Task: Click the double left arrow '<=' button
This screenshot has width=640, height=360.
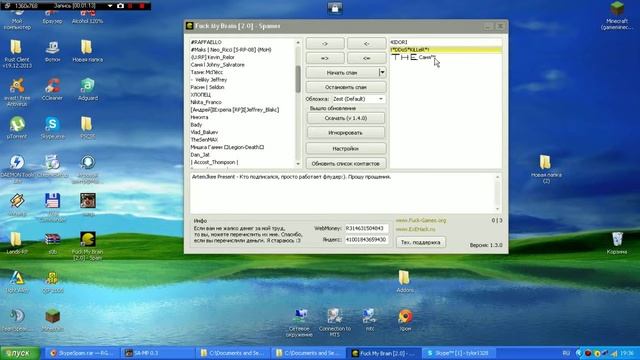Action: tap(367, 58)
